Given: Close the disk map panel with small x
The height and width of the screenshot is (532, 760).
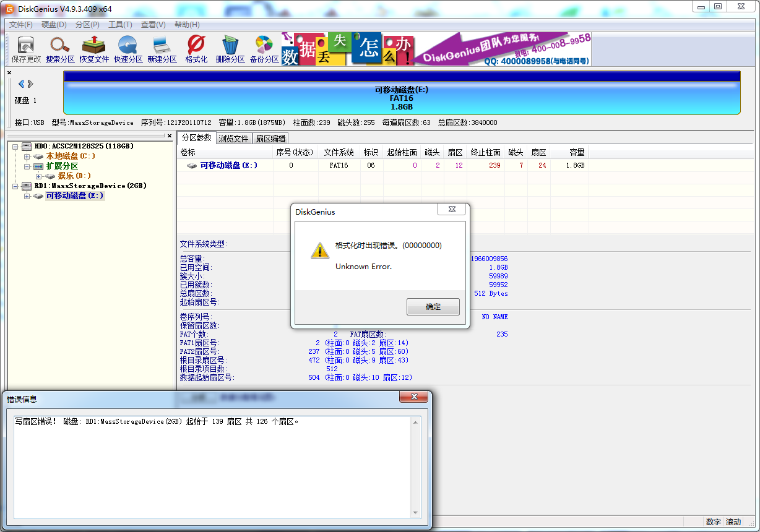Looking at the screenshot, I should click(9, 72).
